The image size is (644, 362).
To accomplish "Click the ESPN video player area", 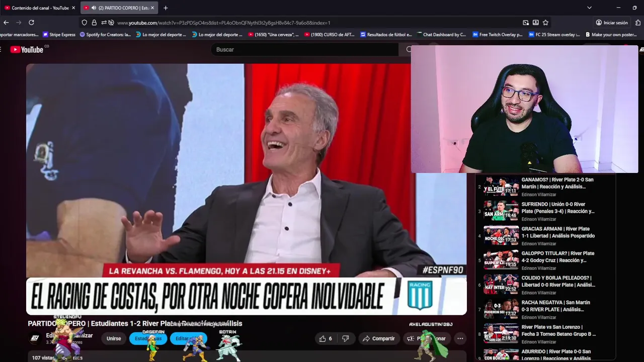I will [x=247, y=189].
